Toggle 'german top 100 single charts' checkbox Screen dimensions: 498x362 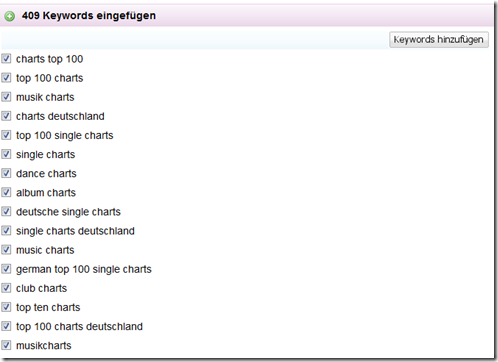6,269
